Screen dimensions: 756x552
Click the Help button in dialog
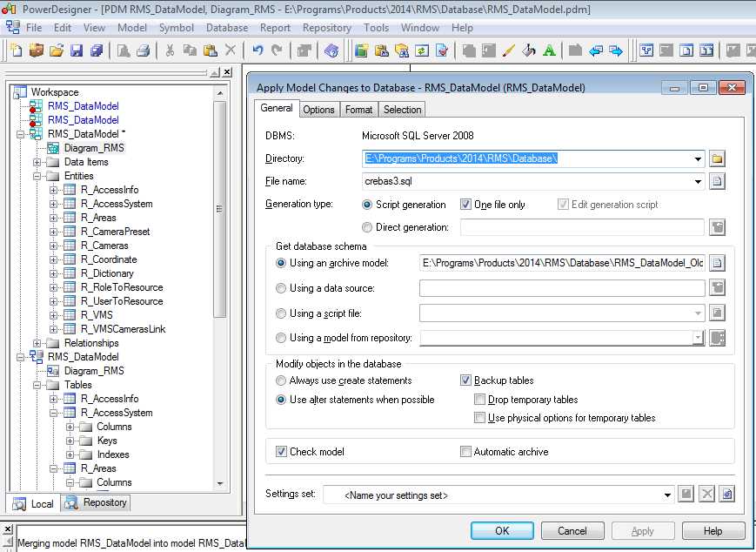tap(713, 531)
